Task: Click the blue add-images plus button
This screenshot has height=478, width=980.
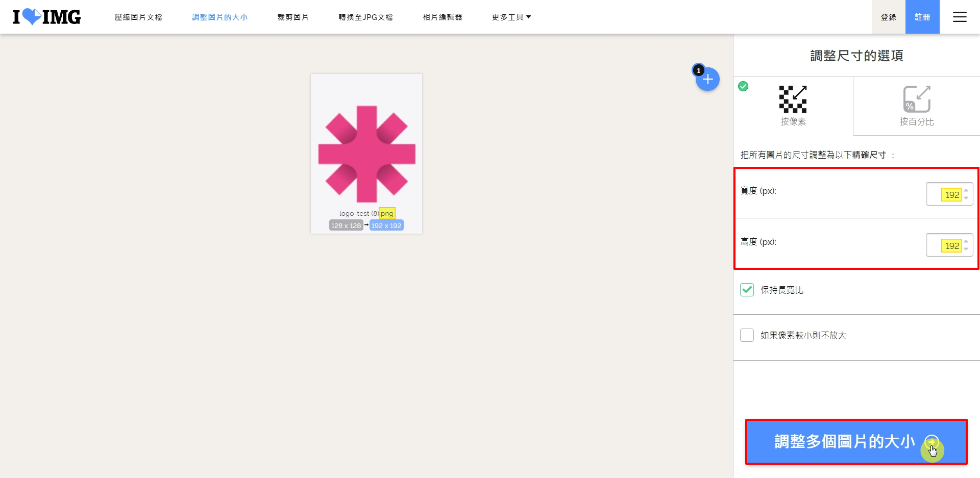Action: click(707, 80)
